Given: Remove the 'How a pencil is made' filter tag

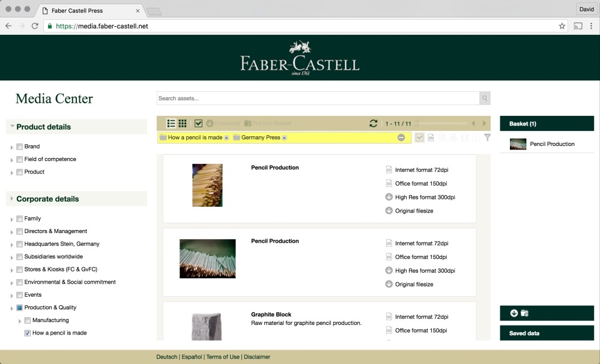Looking at the screenshot, I should pyautogui.click(x=226, y=138).
